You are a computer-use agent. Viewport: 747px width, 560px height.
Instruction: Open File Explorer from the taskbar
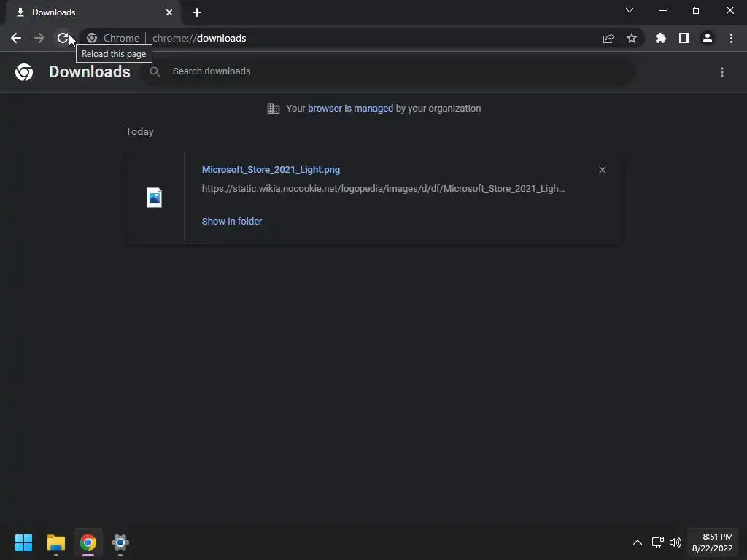(x=56, y=542)
